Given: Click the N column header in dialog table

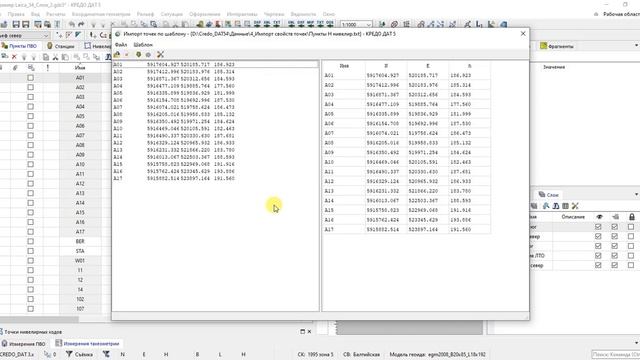Looking at the screenshot, I should [x=386, y=66].
